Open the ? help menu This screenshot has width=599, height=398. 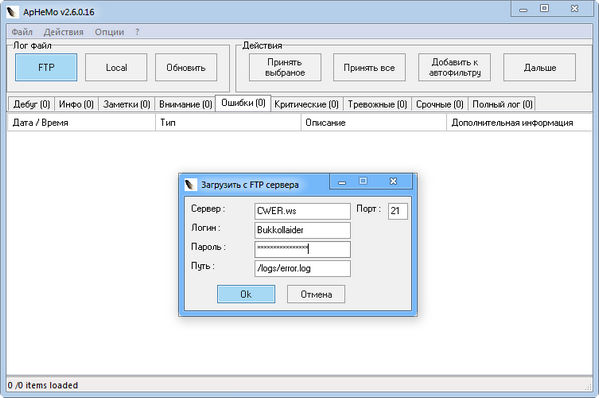tap(137, 32)
